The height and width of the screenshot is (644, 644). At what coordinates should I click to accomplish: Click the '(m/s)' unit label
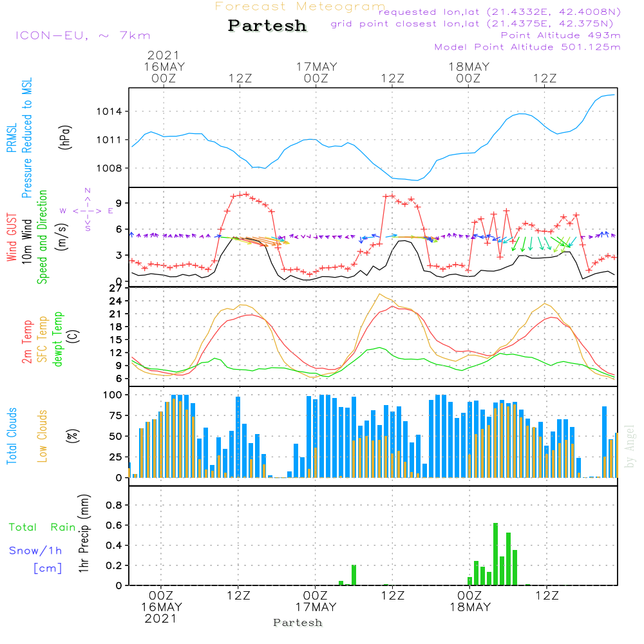coord(62,237)
